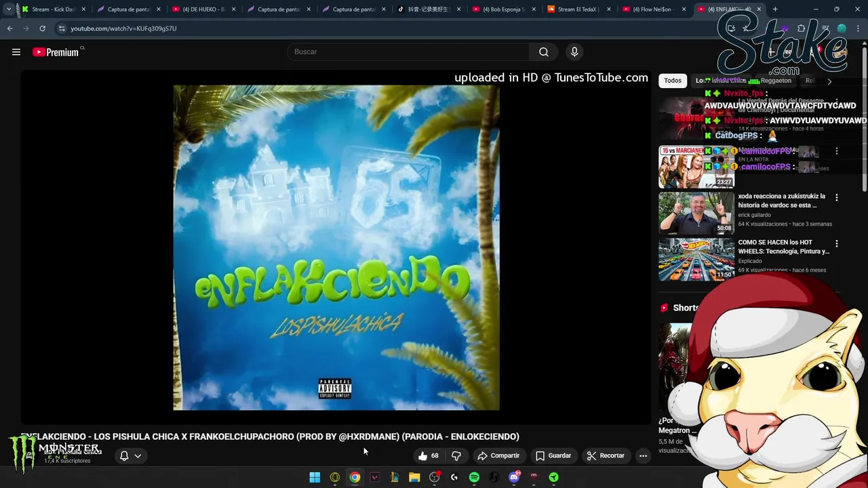Screen dimensions: 868x488
Task: Run search with the magnifier button
Action: pyautogui.click(x=544, y=52)
